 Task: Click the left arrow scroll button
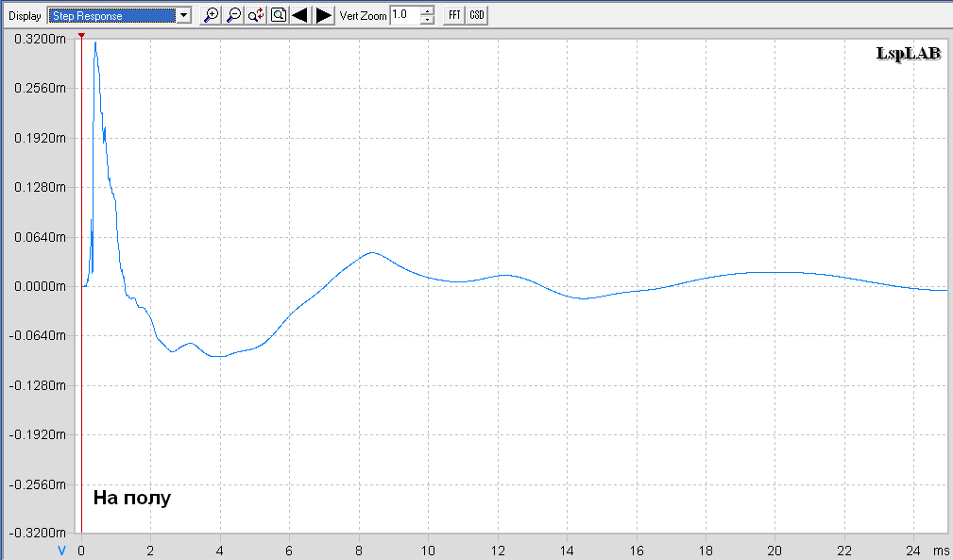[x=300, y=15]
